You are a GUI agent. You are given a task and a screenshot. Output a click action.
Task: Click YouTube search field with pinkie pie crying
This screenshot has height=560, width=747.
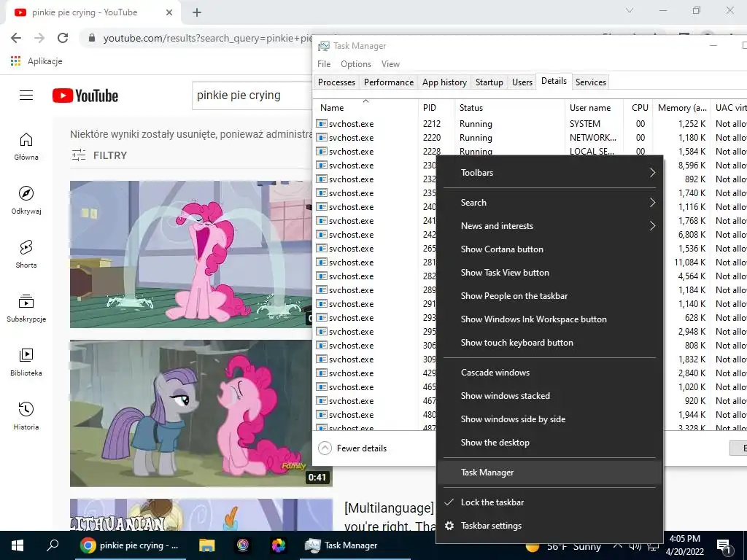tap(252, 96)
